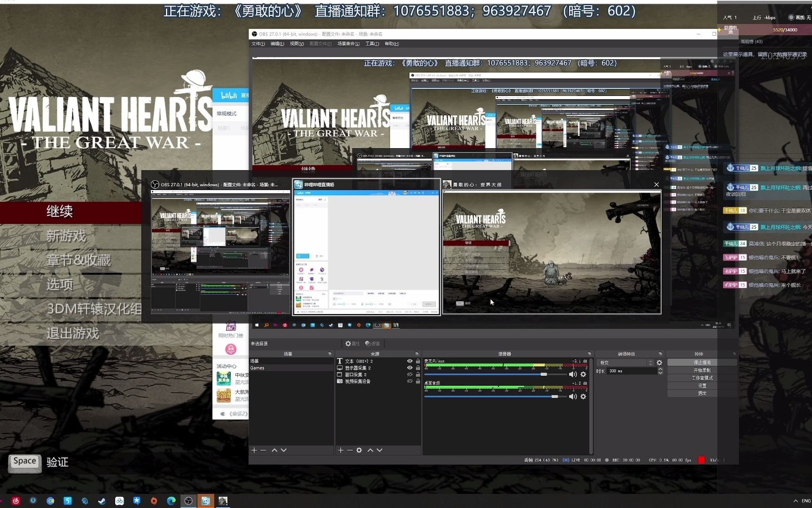The height and width of the screenshot is (508, 812).
Task: Pop out the 混音器 dock panel
Action: click(x=589, y=354)
